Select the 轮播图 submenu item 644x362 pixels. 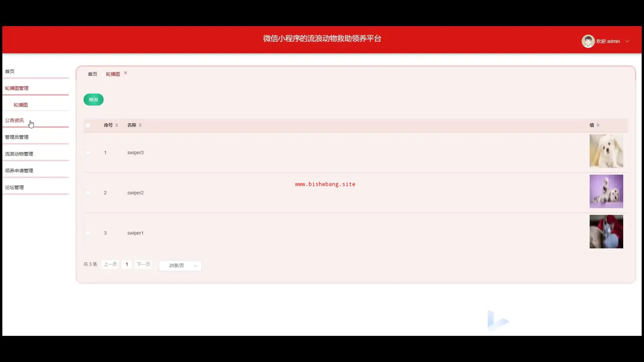pyautogui.click(x=21, y=105)
